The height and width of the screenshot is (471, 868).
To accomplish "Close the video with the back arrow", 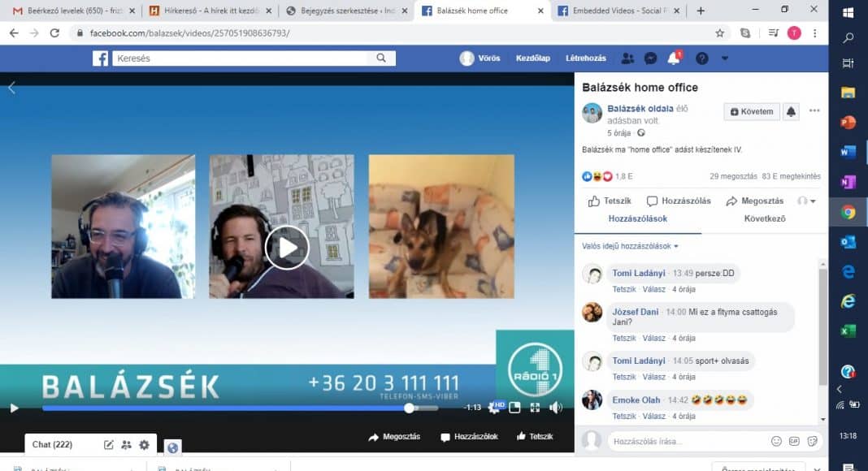I will click(11, 88).
